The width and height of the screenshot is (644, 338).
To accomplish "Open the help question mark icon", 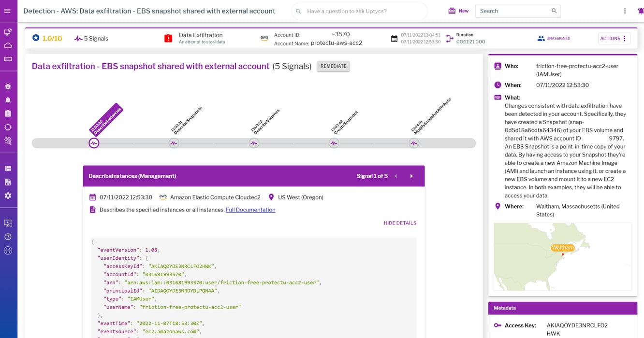I will 8,237.
